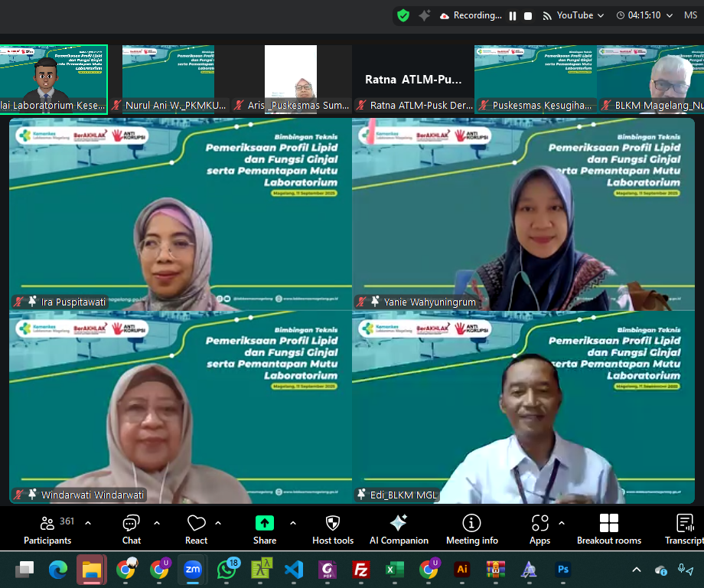Open WhatsApp from the taskbar
704x588 pixels.
pos(227,570)
